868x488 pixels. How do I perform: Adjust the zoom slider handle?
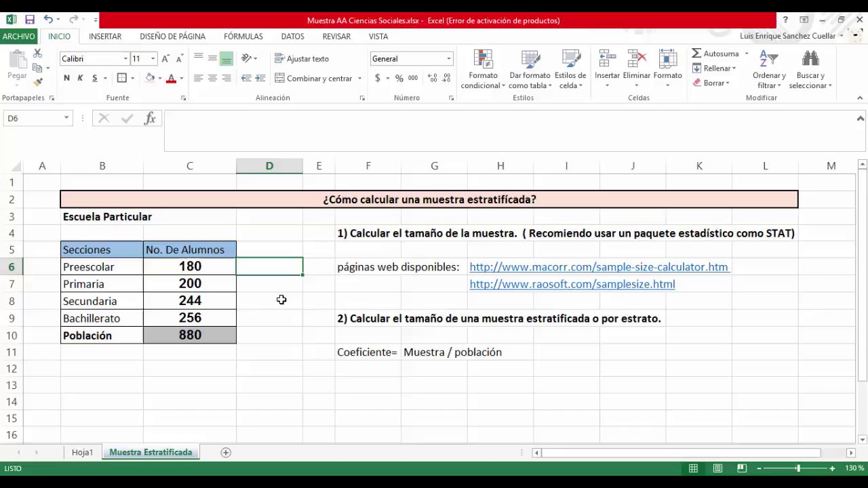[x=798, y=468]
